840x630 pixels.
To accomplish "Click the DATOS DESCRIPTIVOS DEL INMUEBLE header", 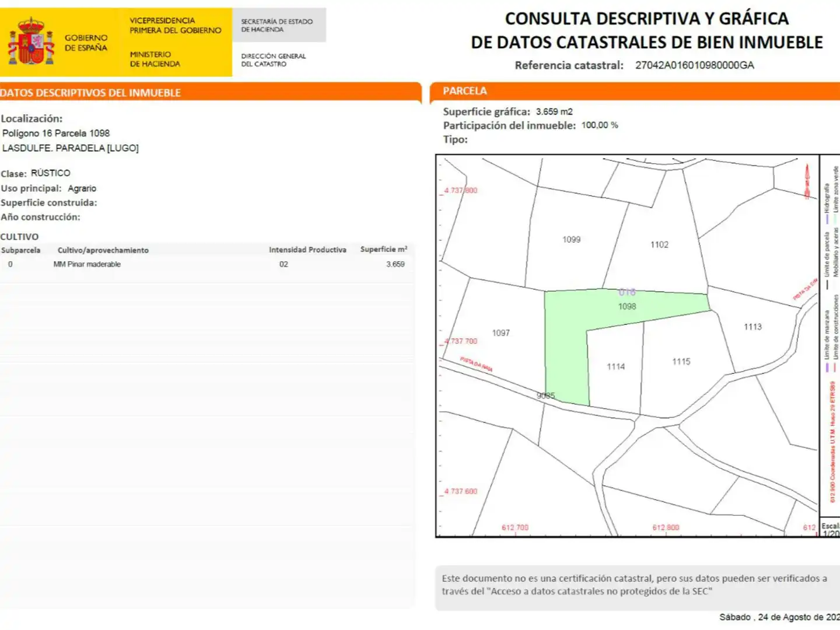I will (x=90, y=93).
